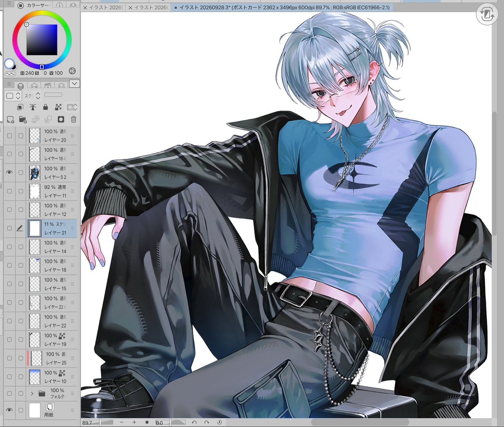This screenshot has height=427, width=504.
Task: Create a new layer folder
Action: point(23,120)
